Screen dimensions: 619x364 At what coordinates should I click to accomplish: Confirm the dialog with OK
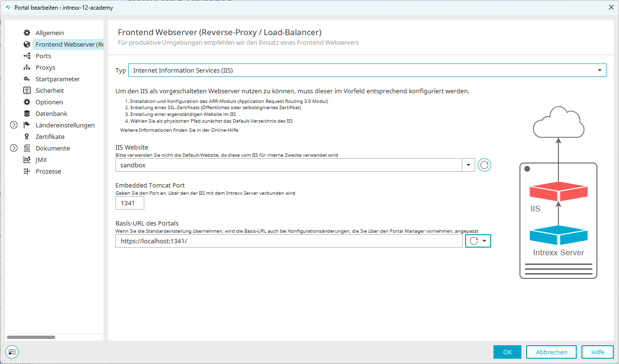tap(507, 352)
